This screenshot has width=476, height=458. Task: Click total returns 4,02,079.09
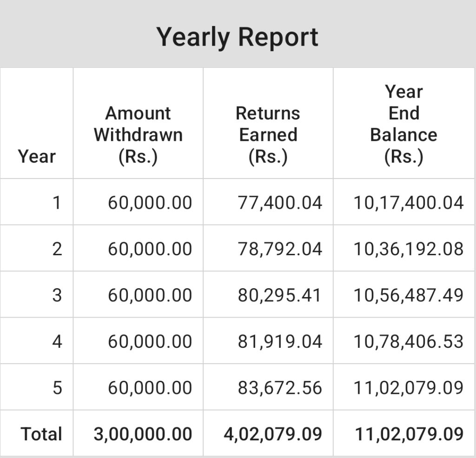coord(273,434)
